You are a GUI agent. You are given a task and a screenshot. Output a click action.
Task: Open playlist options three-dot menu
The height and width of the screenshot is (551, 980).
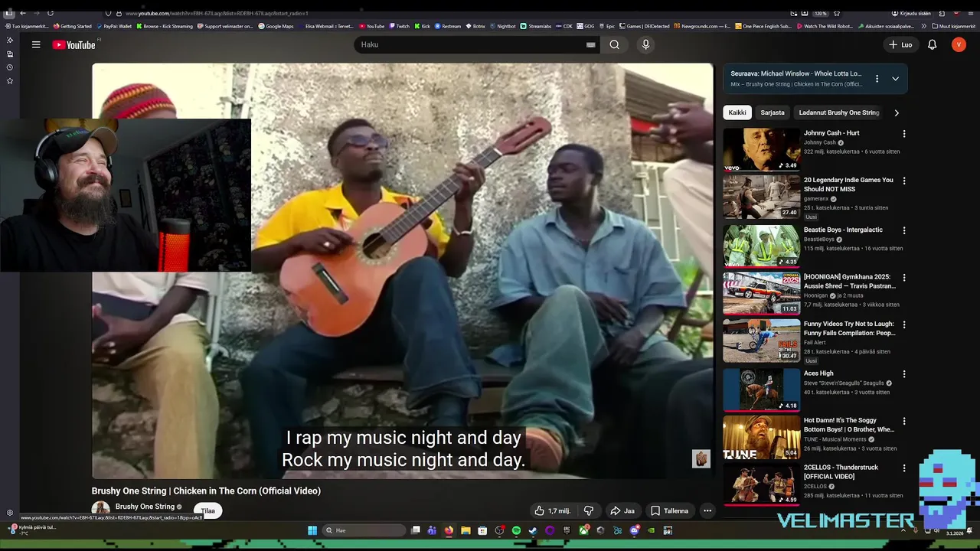click(877, 79)
